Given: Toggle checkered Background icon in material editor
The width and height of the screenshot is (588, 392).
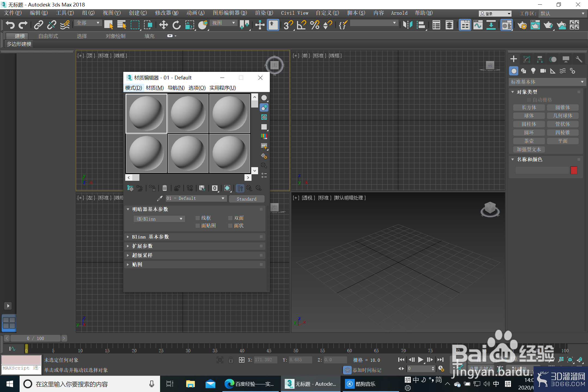Looking at the screenshot, I should (x=264, y=117).
